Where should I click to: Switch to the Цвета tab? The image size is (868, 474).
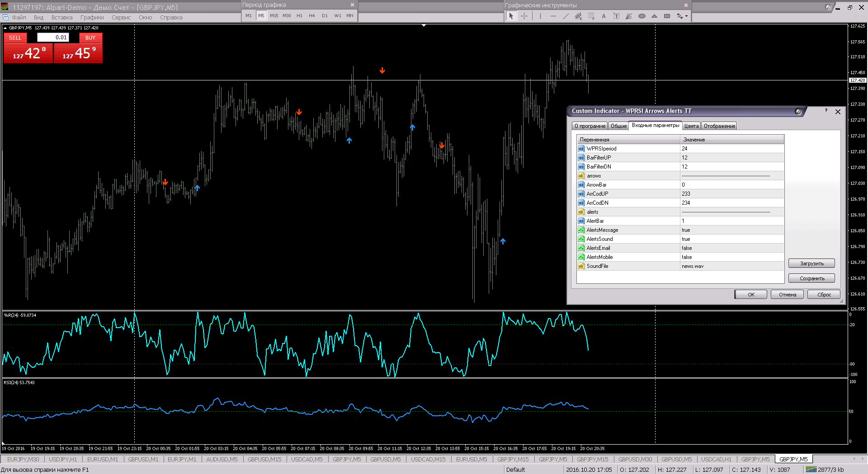point(691,126)
